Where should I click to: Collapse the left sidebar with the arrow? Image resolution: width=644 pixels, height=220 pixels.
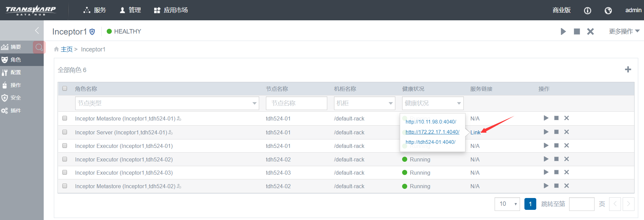point(37,30)
